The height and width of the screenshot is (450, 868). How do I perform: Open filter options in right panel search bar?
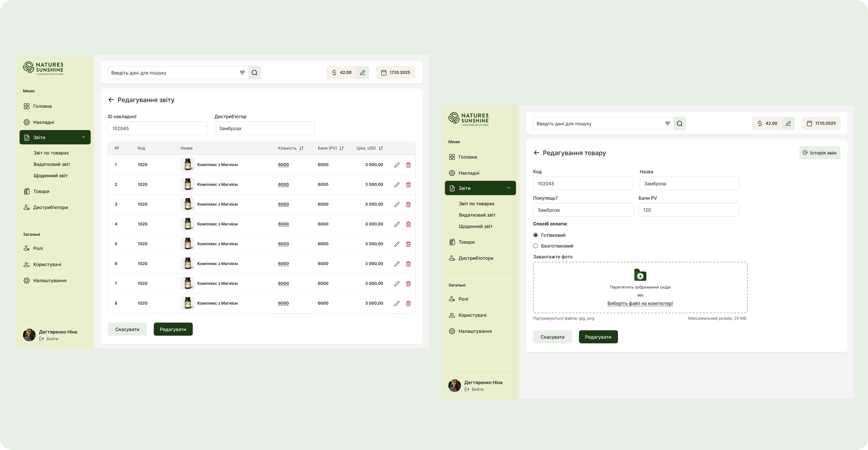coord(667,123)
